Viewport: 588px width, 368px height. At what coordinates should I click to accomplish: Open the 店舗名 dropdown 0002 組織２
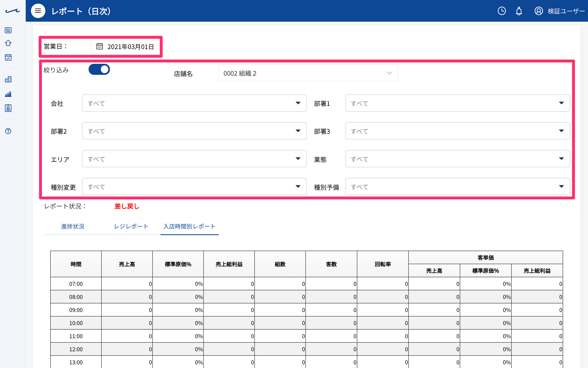[308, 73]
